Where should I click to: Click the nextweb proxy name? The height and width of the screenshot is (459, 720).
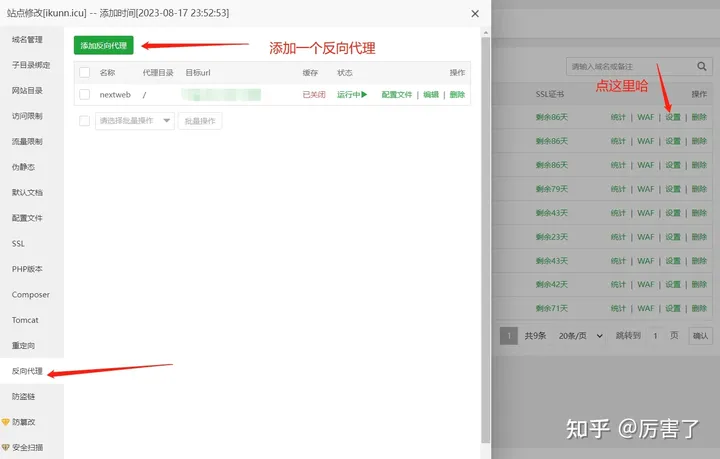[x=115, y=95]
